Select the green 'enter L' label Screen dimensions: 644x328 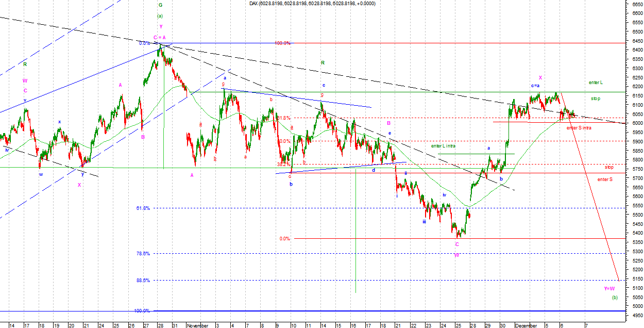tap(596, 83)
